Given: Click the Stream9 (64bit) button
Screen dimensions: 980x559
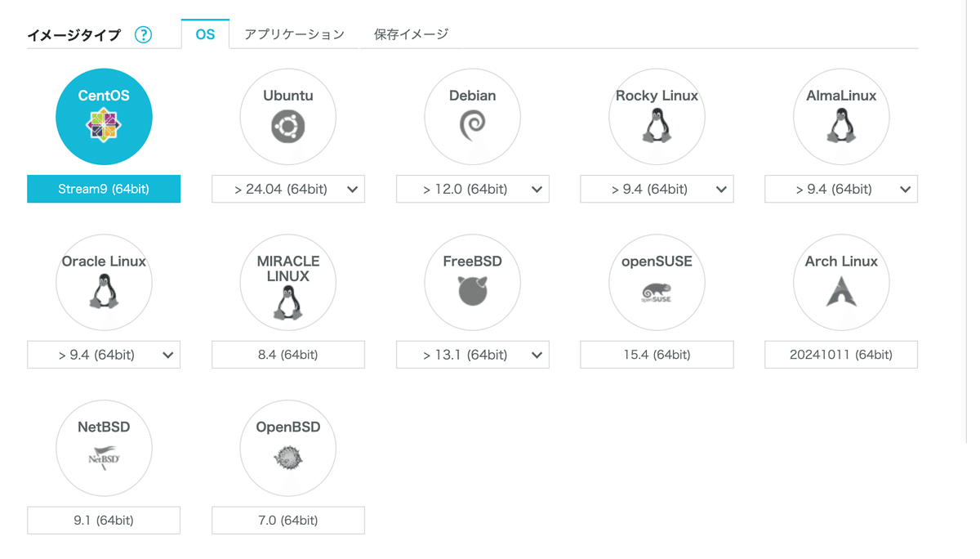Looking at the screenshot, I should (104, 189).
